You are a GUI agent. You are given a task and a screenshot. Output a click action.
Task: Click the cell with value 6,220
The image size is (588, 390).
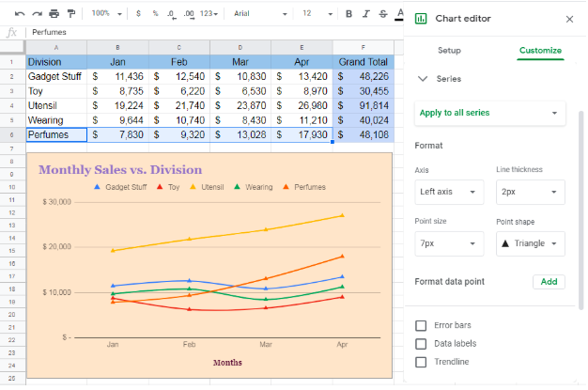(x=179, y=91)
